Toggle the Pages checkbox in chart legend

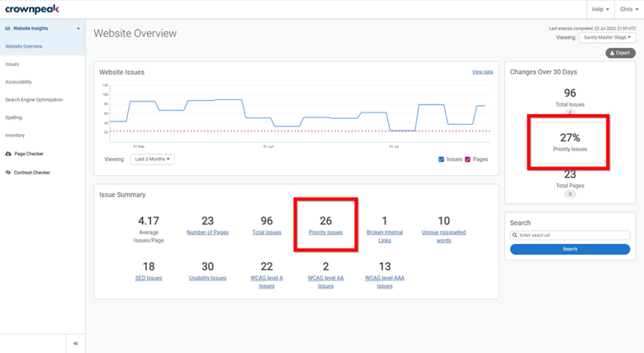coord(467,160)
